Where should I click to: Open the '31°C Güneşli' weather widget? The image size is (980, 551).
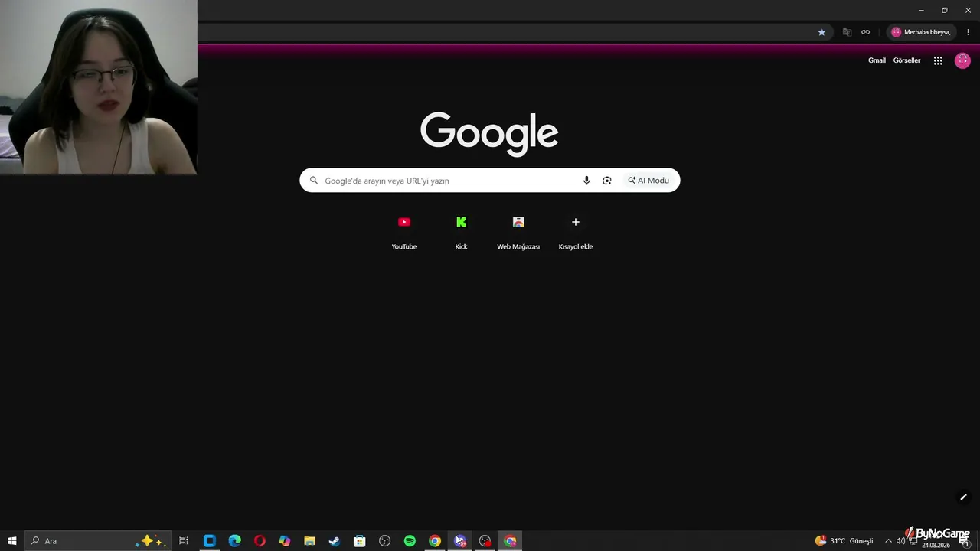point(844,541)
